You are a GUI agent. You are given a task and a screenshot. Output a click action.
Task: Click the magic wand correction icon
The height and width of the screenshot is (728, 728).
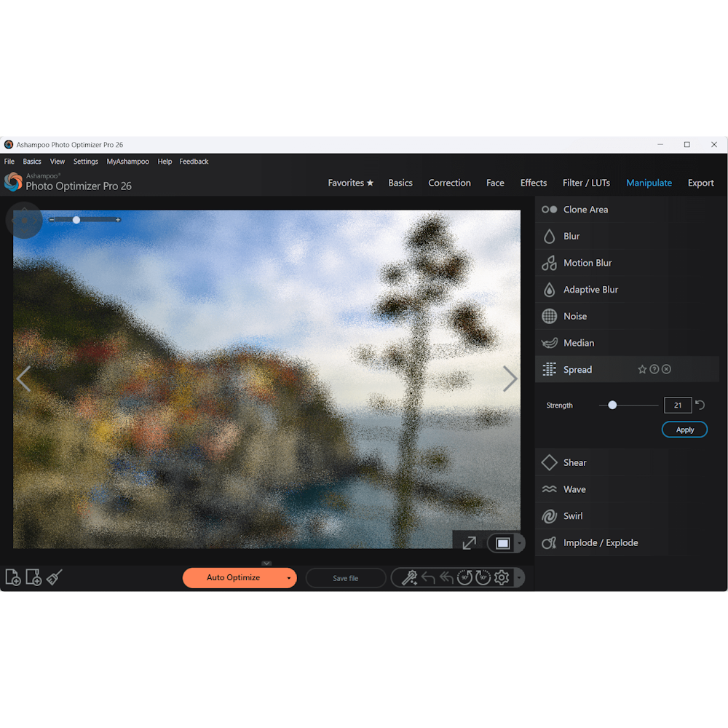click(408, 577)
